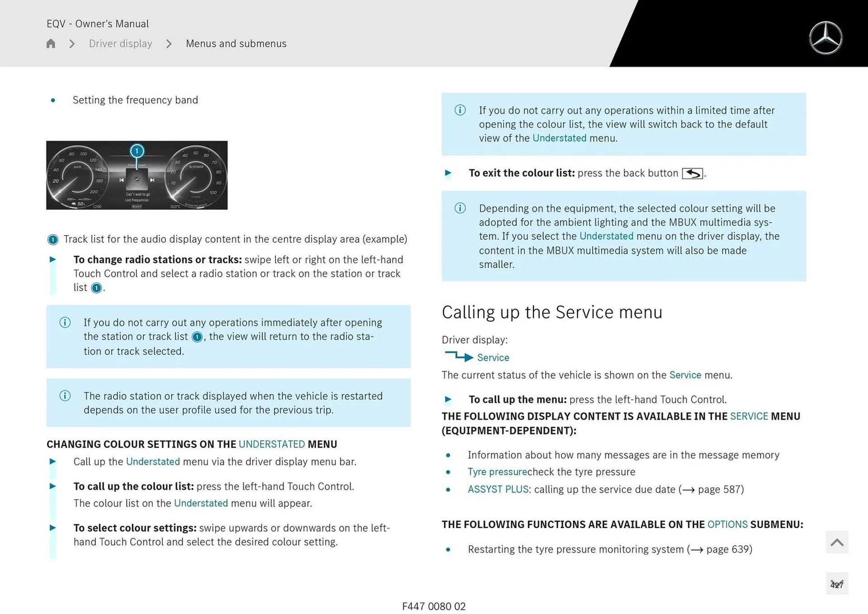868x614 pixels.
Task: Expand the chevron after Driver display
Action: (x=169, y=43)
